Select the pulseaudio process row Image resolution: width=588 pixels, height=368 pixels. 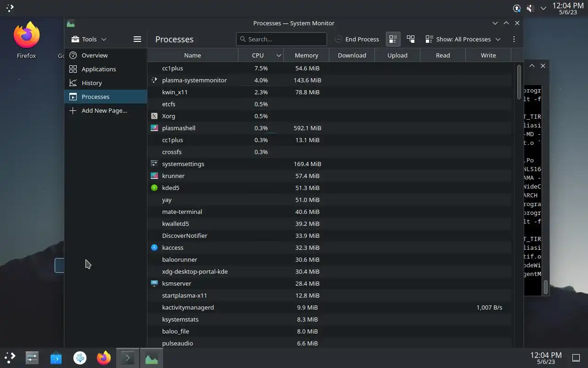tap(329, 343)
